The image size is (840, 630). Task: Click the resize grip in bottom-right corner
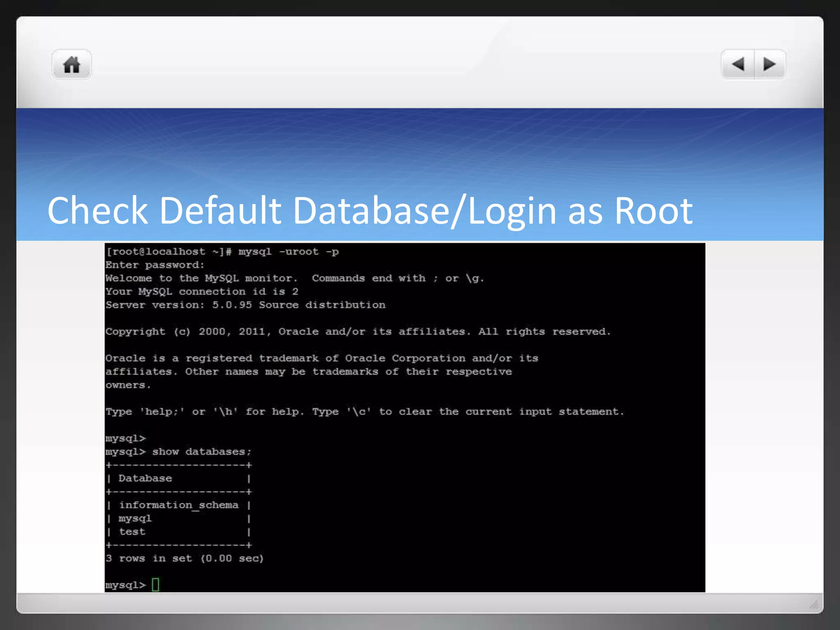(x=814, y=604)
